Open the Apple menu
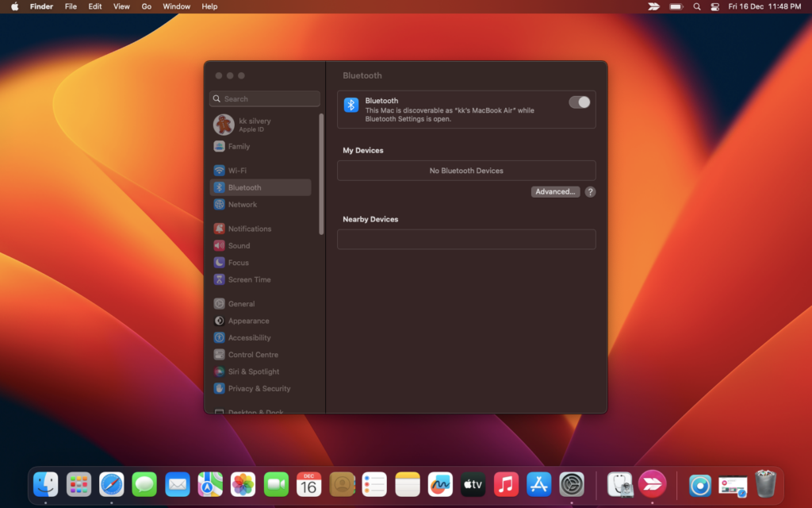Viewport: 812px width, 508px height. point(15,6)
